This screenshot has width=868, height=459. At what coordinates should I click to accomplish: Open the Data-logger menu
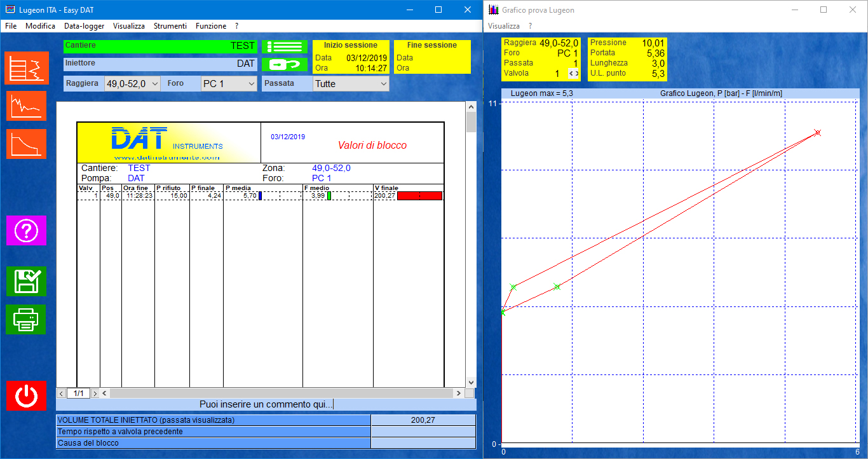(x=84, y=26)
